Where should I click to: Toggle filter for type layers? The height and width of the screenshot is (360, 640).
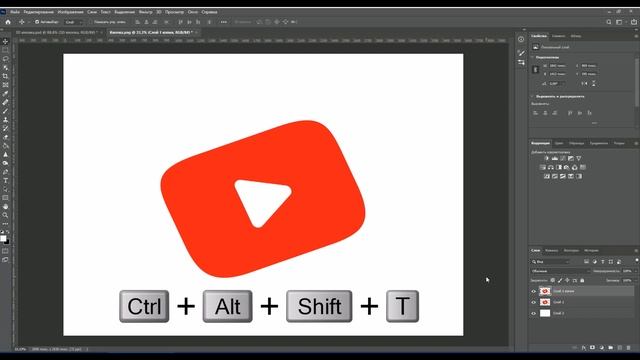click(x=603, y=262)
